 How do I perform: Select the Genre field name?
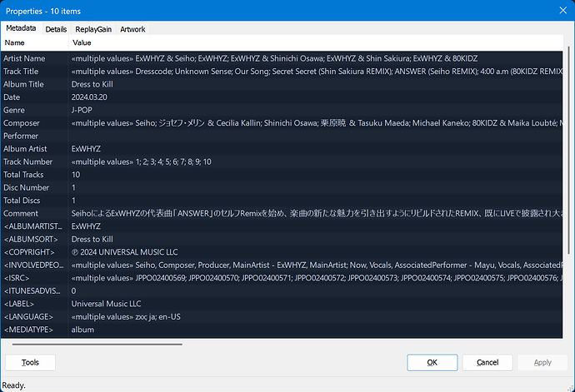[x=14, y=110]
